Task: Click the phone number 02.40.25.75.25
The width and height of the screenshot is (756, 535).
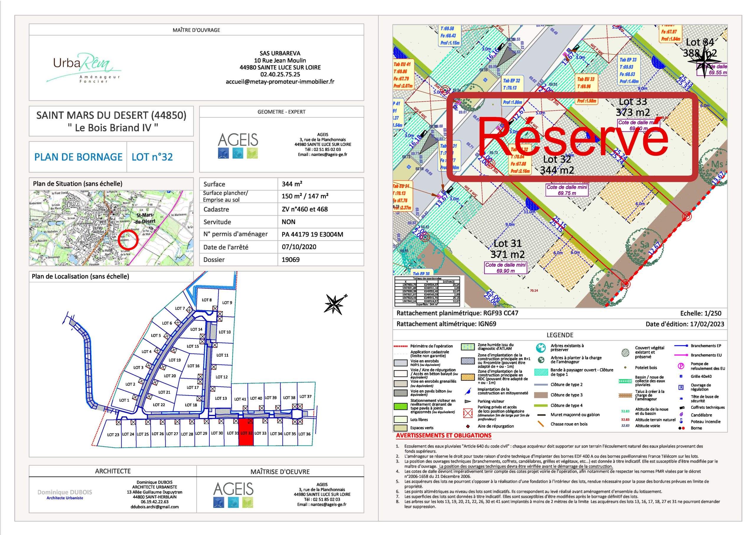Action: 280,74
